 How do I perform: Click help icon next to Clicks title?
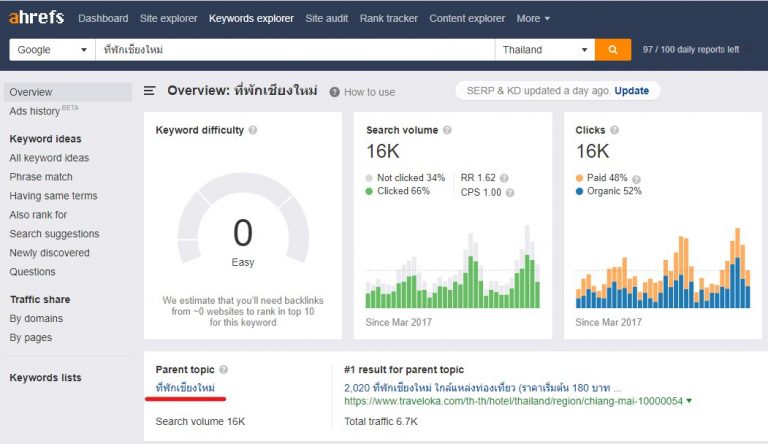615,131
